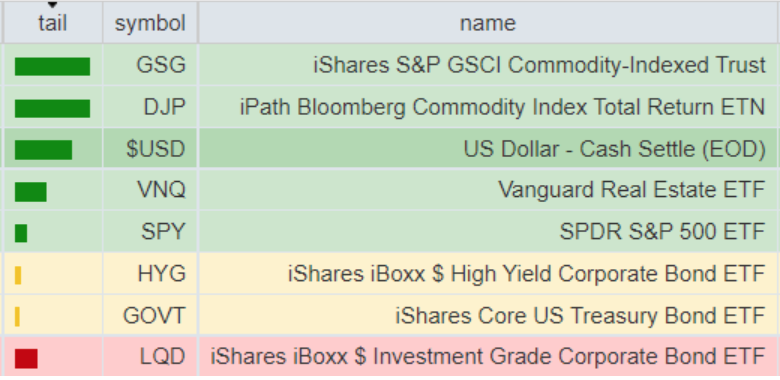
Task: Select the SPDR S&P 500 ETF name
Action: click(662, 231)
